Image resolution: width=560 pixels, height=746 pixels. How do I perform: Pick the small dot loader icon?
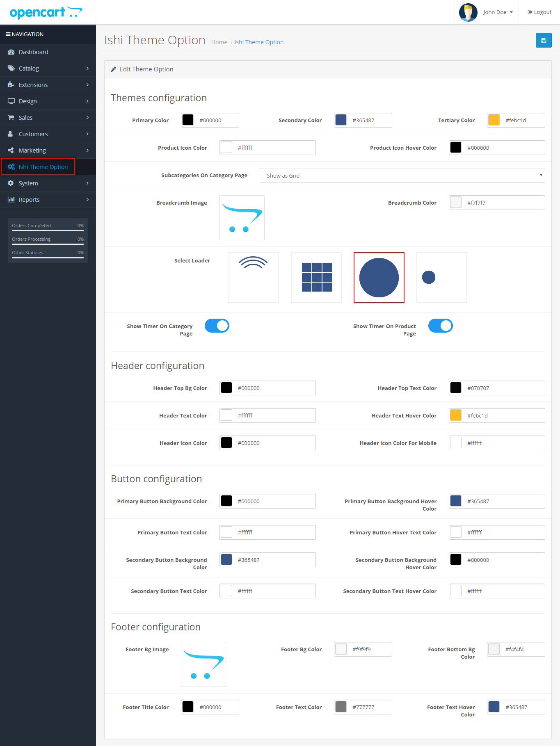[442, 278]
